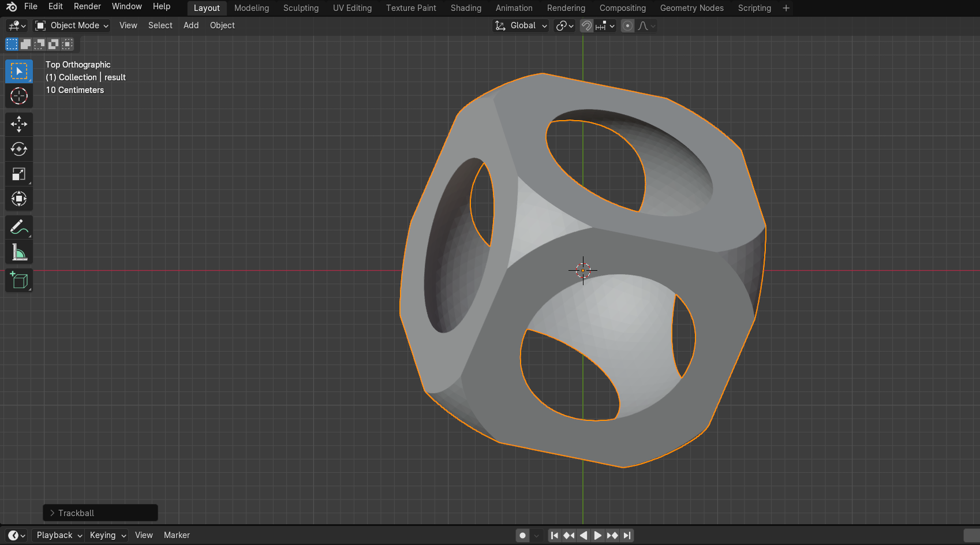Image resolution: width=980 pixels, height=545 pixels.
Task: Open timeline editor type dropdown
Action: coord(16,535)
